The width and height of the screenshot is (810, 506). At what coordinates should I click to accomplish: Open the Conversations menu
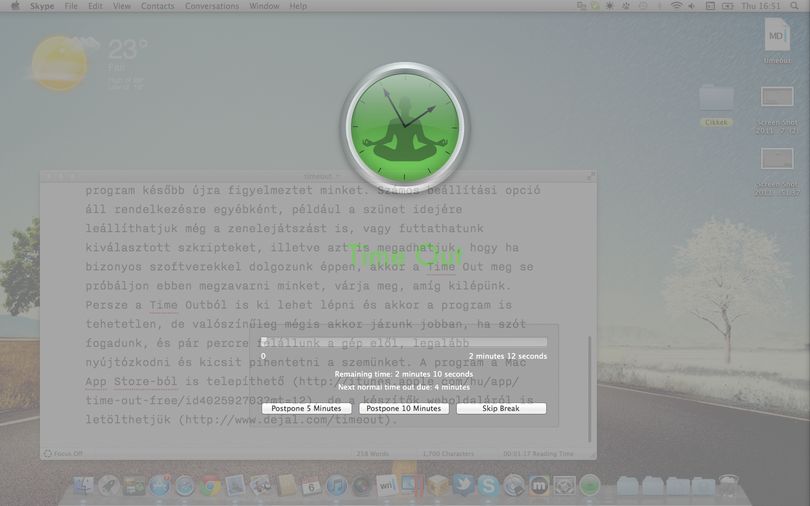(212, 6)
